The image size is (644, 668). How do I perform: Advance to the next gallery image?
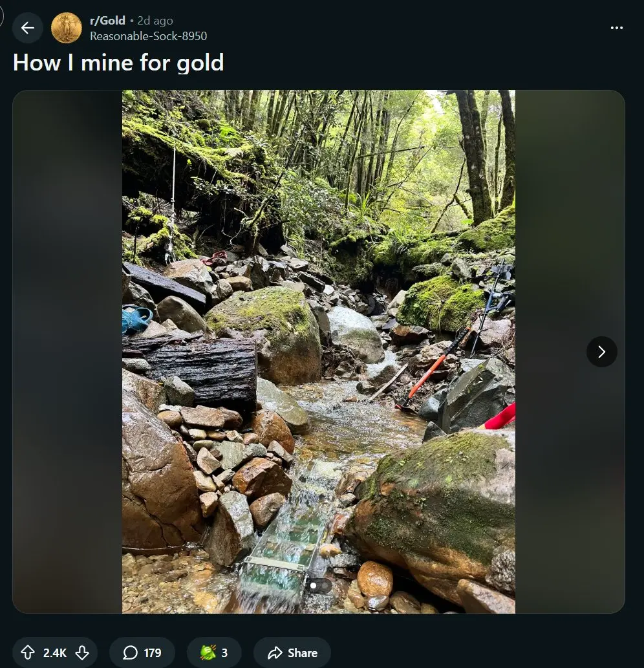coord(601,352)
